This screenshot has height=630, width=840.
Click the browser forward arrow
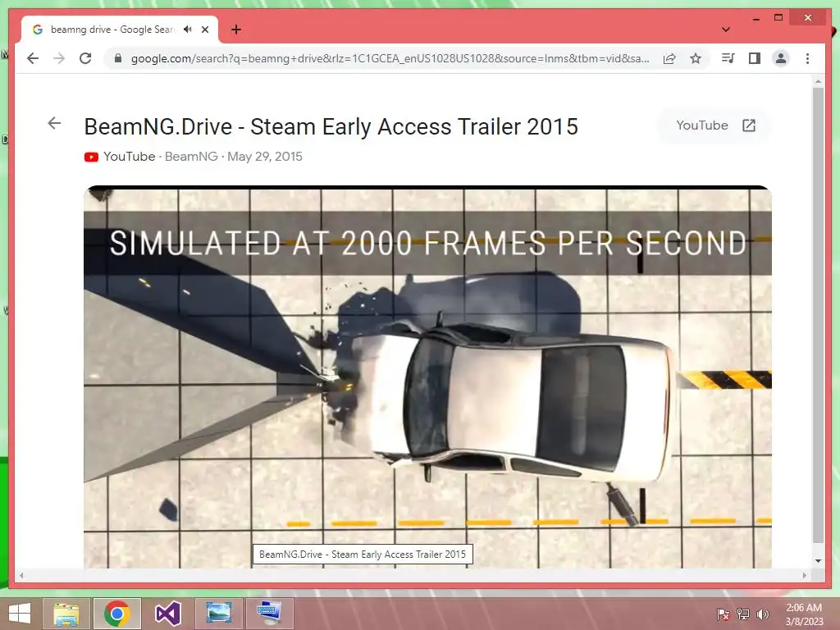point(59,58)
